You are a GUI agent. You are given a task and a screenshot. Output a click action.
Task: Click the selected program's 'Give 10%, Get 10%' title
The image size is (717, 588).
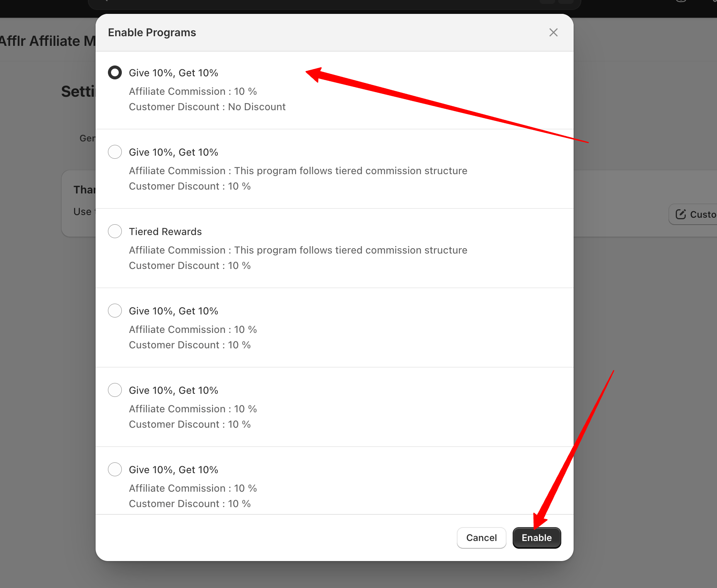tap(173, 73)
